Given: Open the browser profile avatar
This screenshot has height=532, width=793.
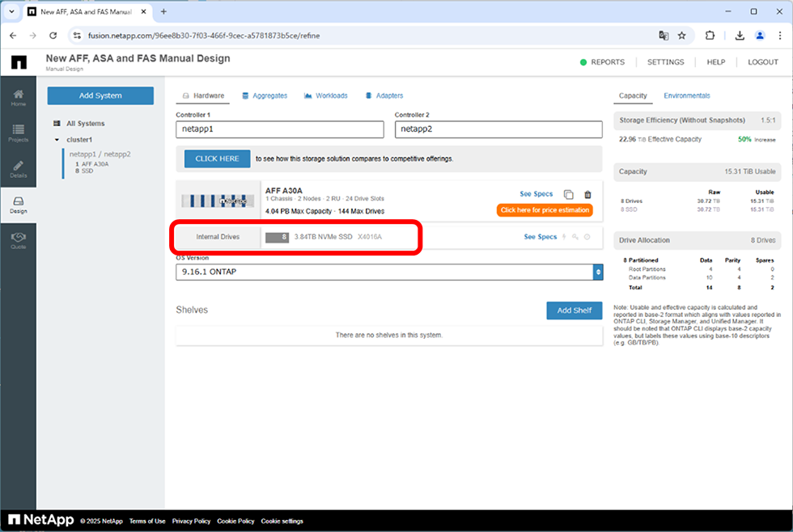Looking at the screenshot, I should [760, 36].
